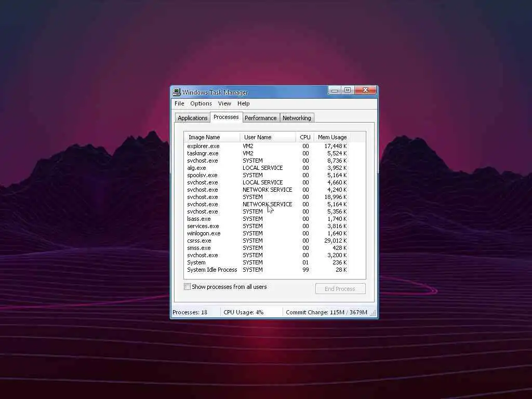Select the spoolsv.exe process row
Viewport: 532px width, 399px height.
point(267,176)
